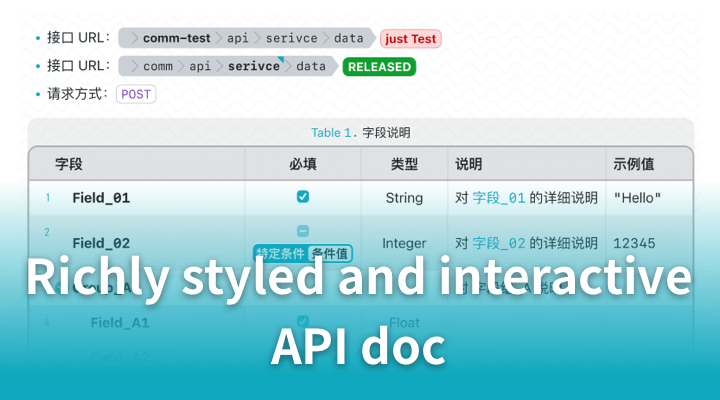Screen dimensions: 720x400
Task: Click the POST method tag
Action: click(136, 94)
